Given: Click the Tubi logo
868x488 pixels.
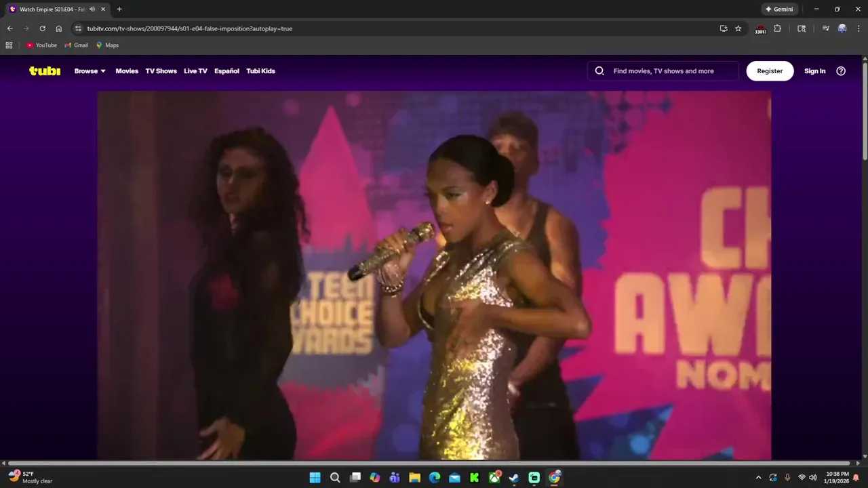Looking at the screenshot, I should coord(45,70).
